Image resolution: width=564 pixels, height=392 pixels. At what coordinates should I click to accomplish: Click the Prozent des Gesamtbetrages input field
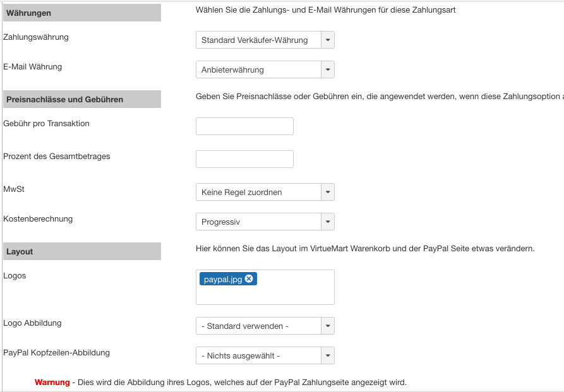click(x=244, y=159)
